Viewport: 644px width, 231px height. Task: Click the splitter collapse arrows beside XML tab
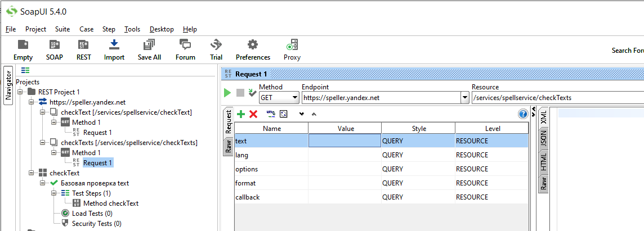point(534,111)
